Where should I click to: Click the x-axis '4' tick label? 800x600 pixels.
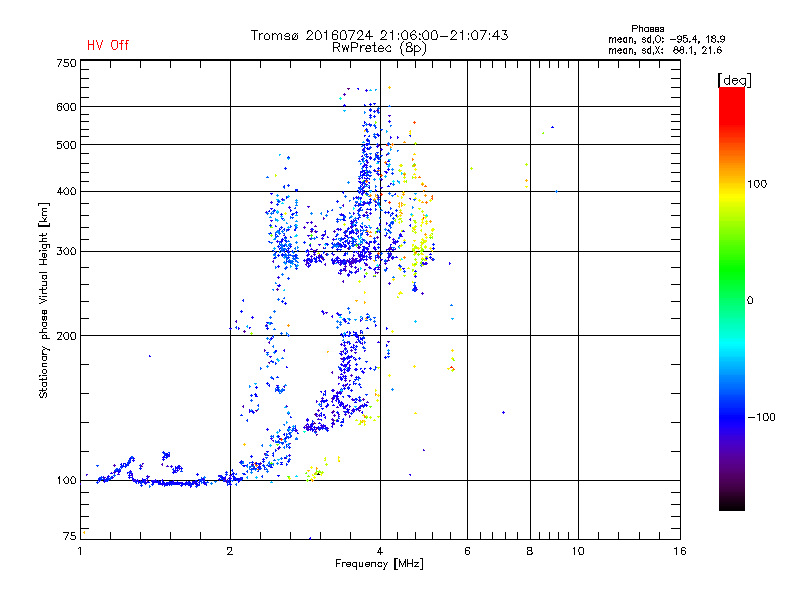[380, 551]
